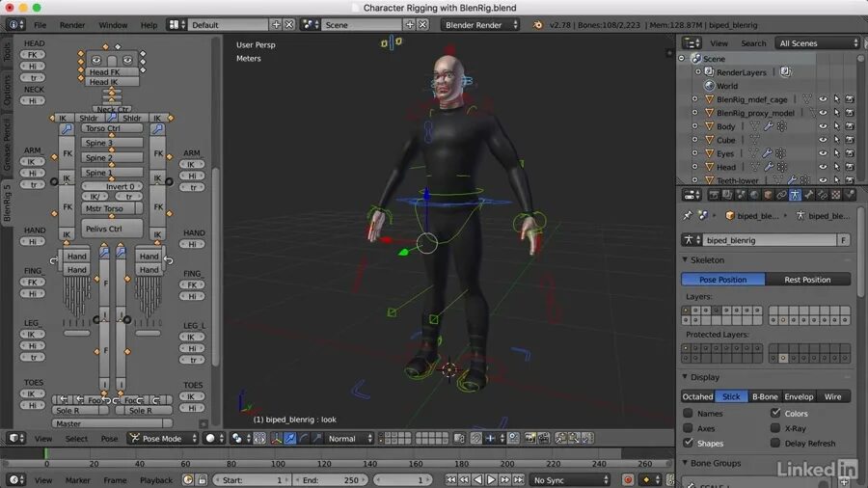
Task: Open the Armature data properties tab
Action: click(x=795, y=195)
